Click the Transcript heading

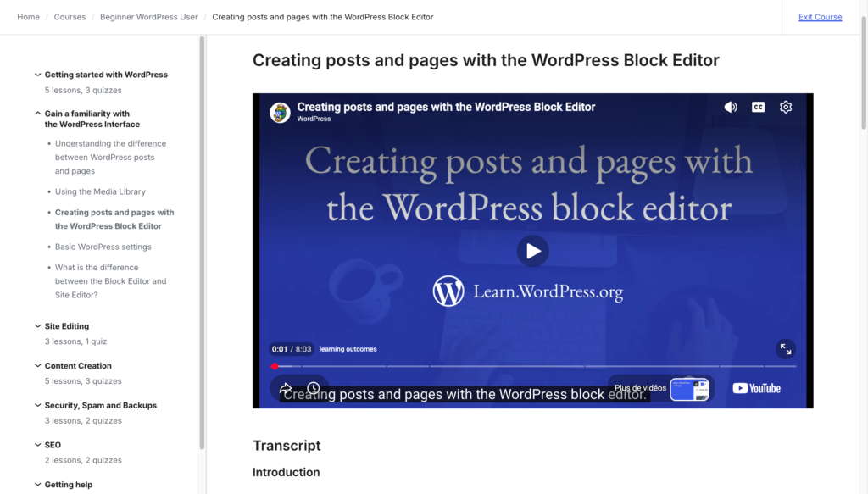[x=287, y=446]
